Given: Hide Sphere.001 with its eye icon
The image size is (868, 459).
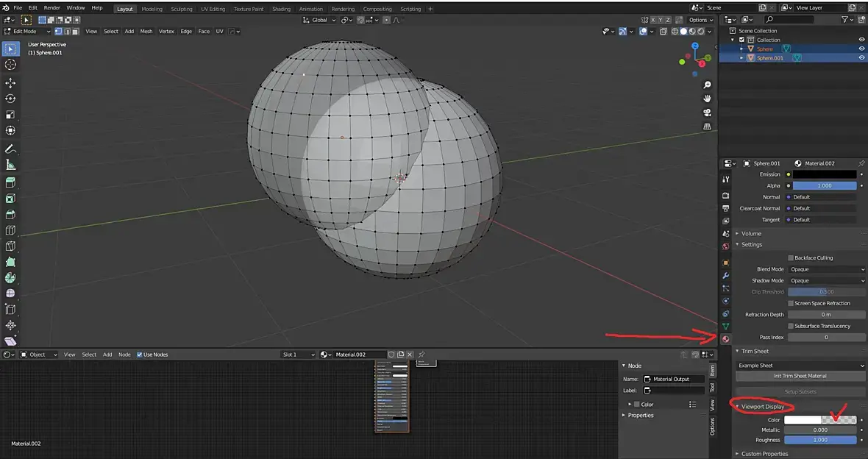Looking at the screenshot, I should [x=861, y=58].
